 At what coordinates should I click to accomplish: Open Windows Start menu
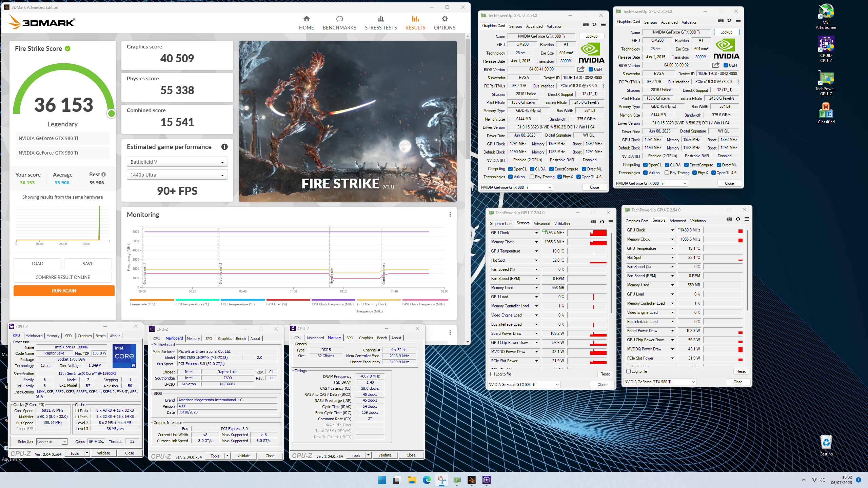click(382, 480)
